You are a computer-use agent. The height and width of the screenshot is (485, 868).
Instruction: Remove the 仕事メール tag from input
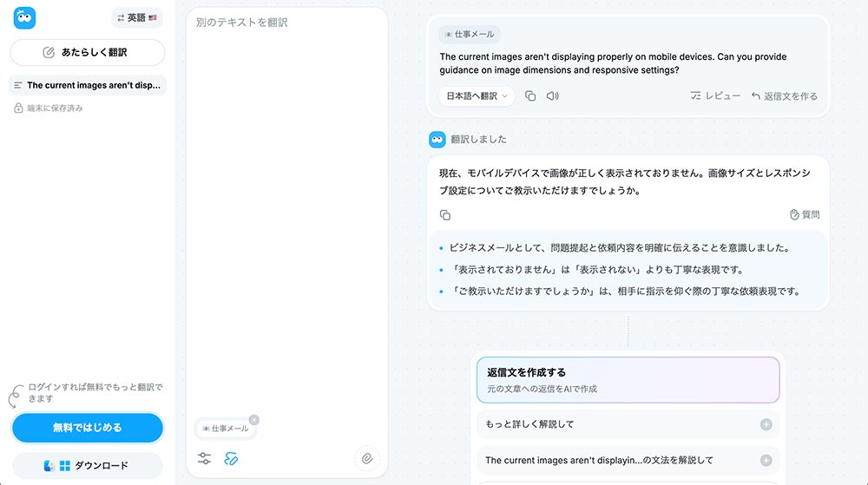click(253, 420)
